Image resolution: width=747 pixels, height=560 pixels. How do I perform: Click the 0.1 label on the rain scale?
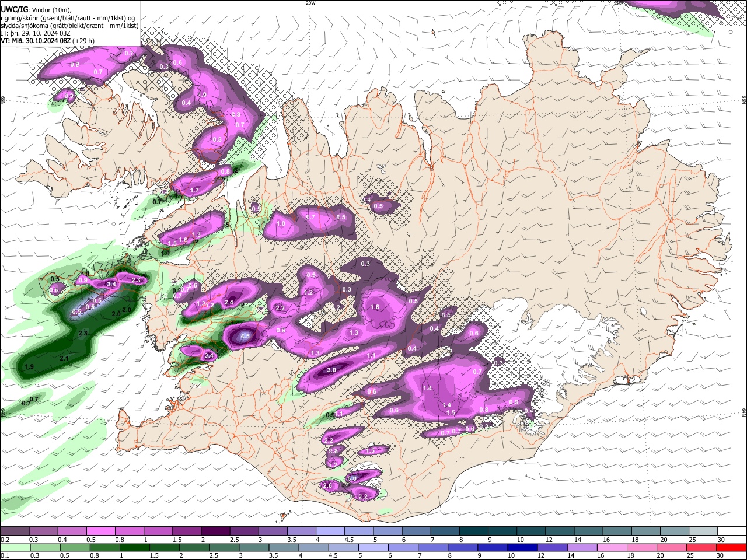(5, 555)
